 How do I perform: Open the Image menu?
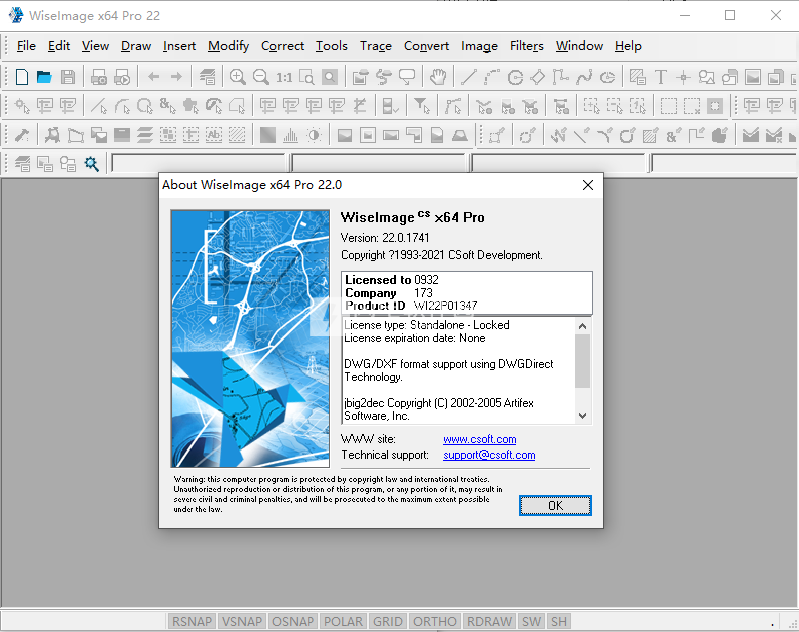click(480, 46)
